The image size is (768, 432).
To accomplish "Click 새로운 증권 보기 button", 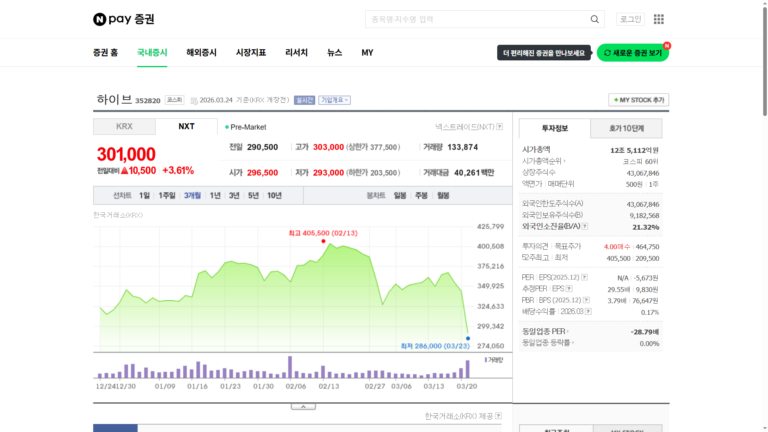I will 633,53.
